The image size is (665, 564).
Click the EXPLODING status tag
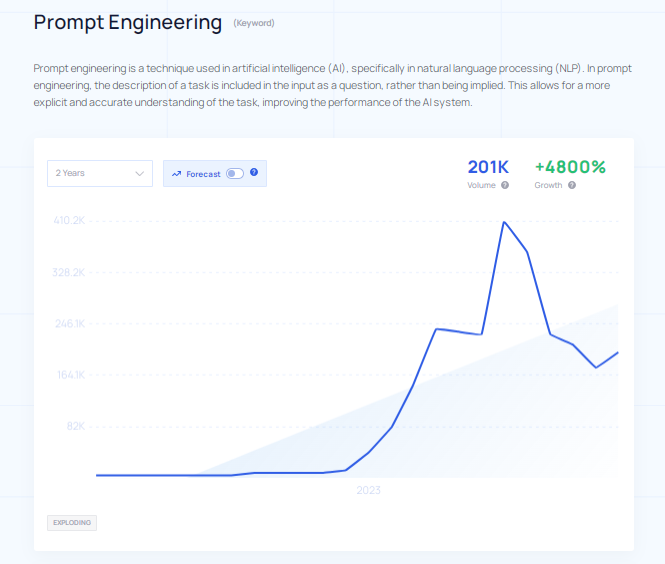pos(72,522)
